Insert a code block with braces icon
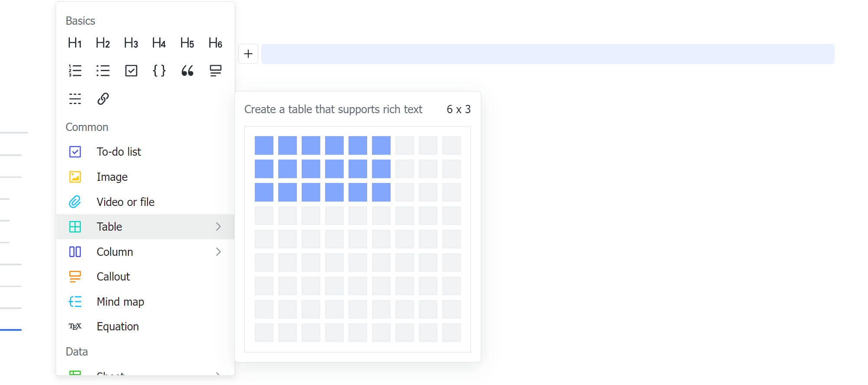This screenshot has height=385, width=868. (159, 71)
